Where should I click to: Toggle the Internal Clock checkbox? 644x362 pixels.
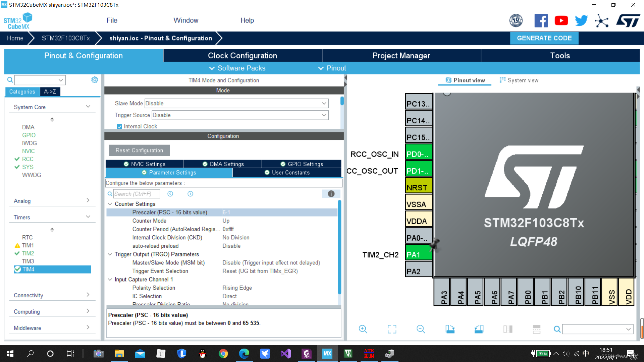tap(119, 126)
